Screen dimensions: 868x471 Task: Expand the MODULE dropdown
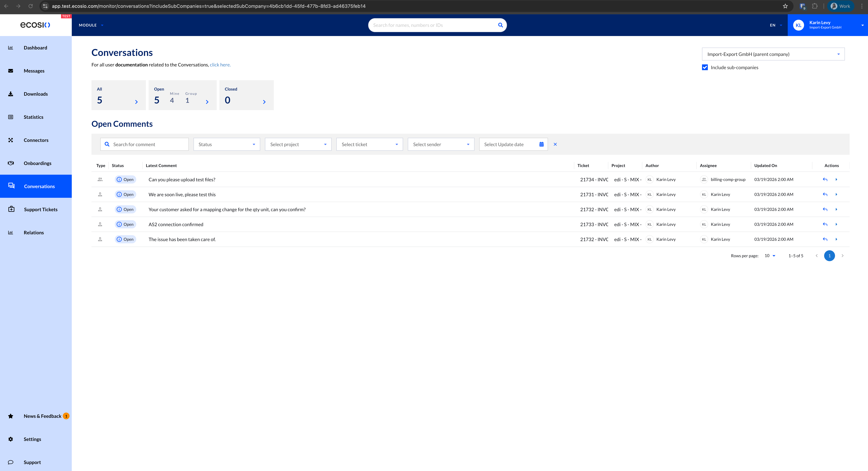coord(91,25)
